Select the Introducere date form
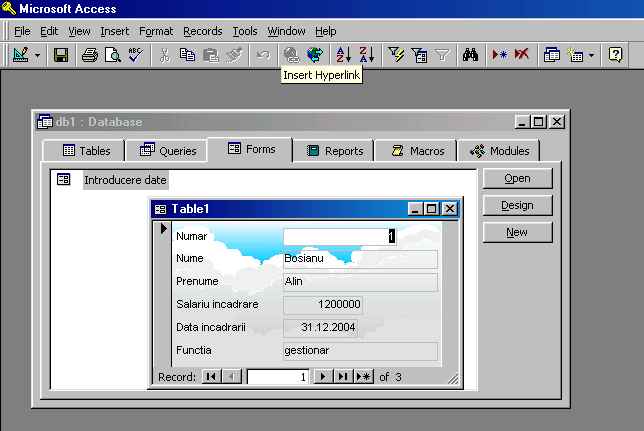The height and width of the screenshot is (431, 644). tap(125, 180)
